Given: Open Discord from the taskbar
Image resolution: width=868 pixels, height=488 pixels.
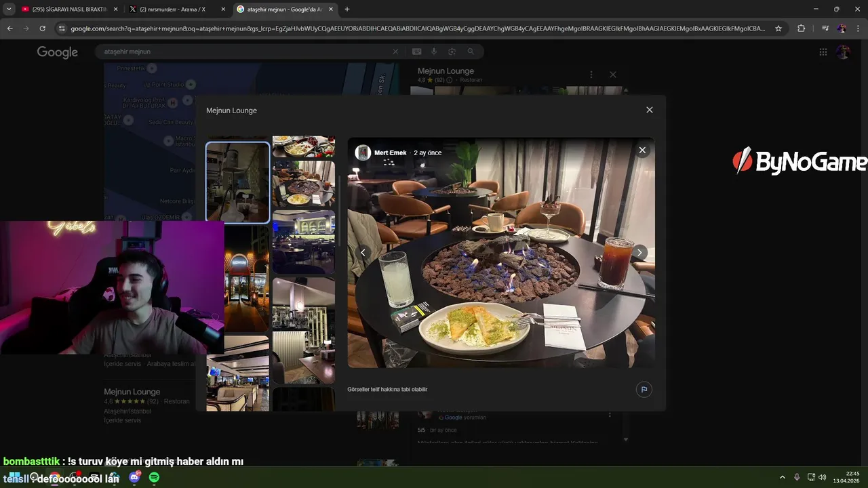Looking at the screenshot, I should click(134, 477).
